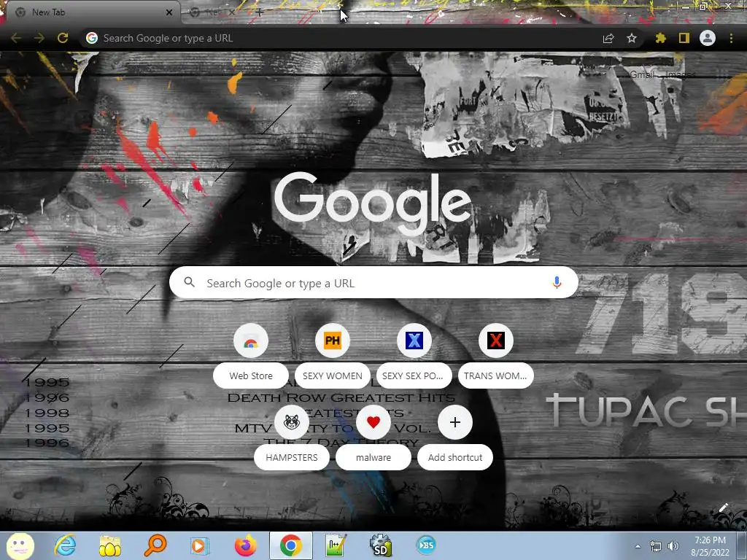The height and width of the screenshot is (560, 747).
Task: Open Chrome's three-dot menu
Action: coord(731,38)
